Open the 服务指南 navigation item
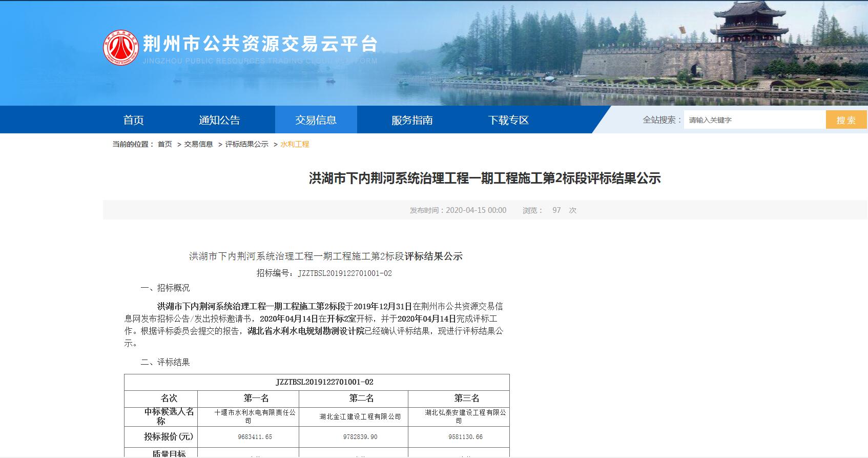The image size is (868, 458). (412, 120)
